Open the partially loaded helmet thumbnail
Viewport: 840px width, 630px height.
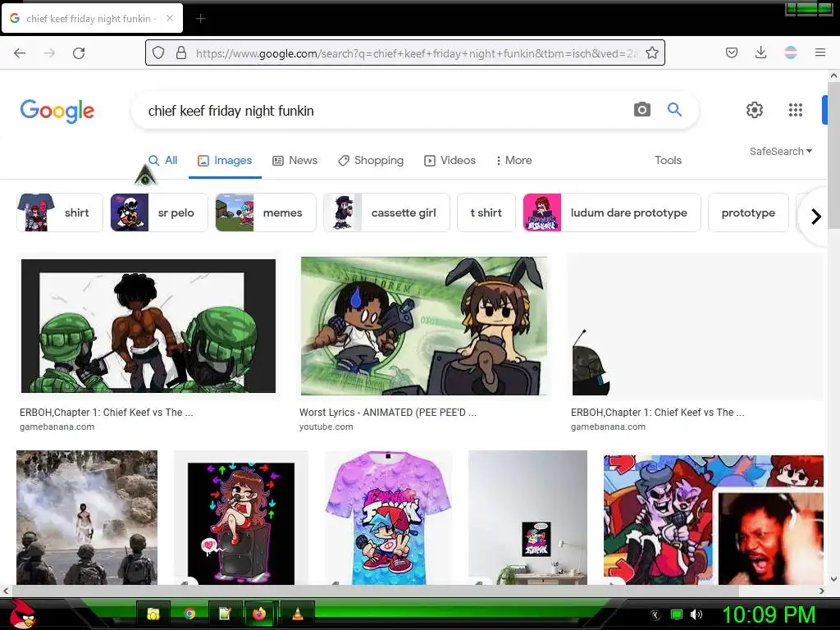click(696, 326)
